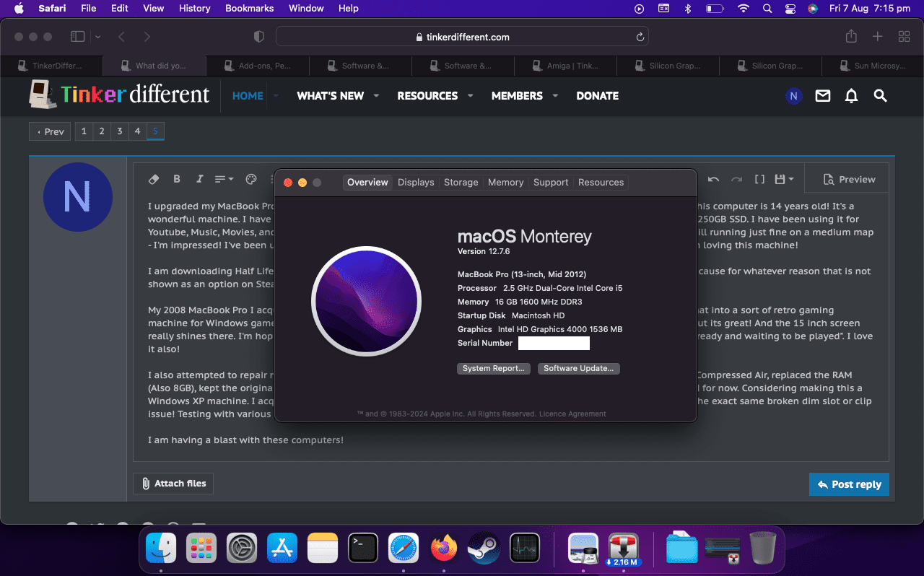The image size is (924, 576).
Task: Open the user account avatar menu in navbar
Action: pyautogui.click(x=794, y=95)
